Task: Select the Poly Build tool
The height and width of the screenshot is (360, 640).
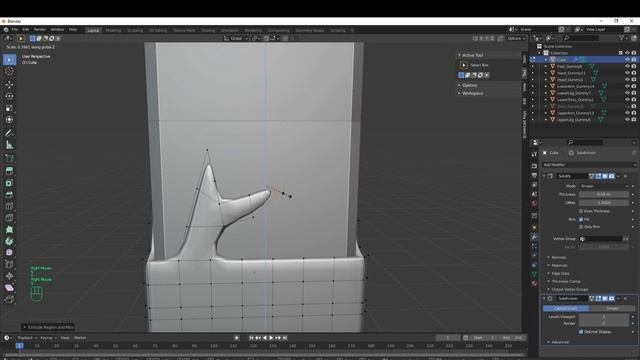Action: (x=9, y=229)
